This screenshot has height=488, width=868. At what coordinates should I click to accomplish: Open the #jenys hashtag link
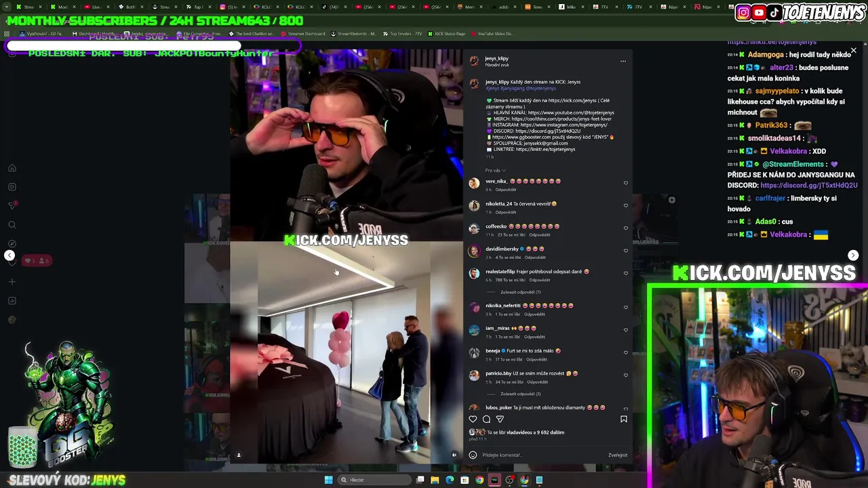pos(493,88)
